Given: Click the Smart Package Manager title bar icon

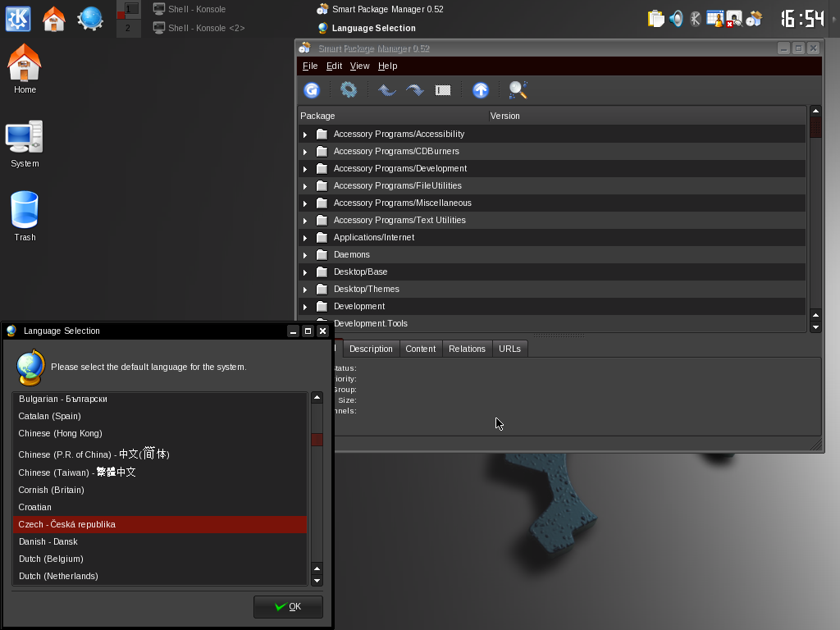Looking at the screenshot, I should 305,48.
